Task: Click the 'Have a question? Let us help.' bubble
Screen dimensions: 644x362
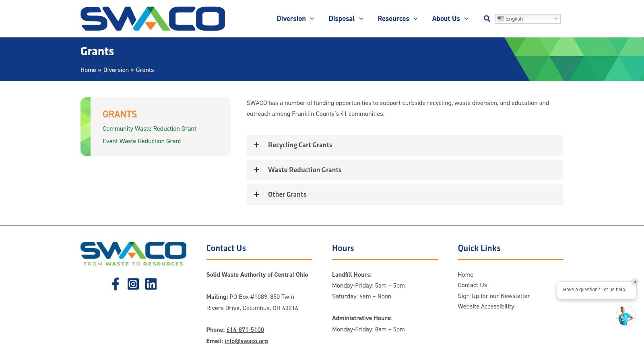Action: click(597, 290)
